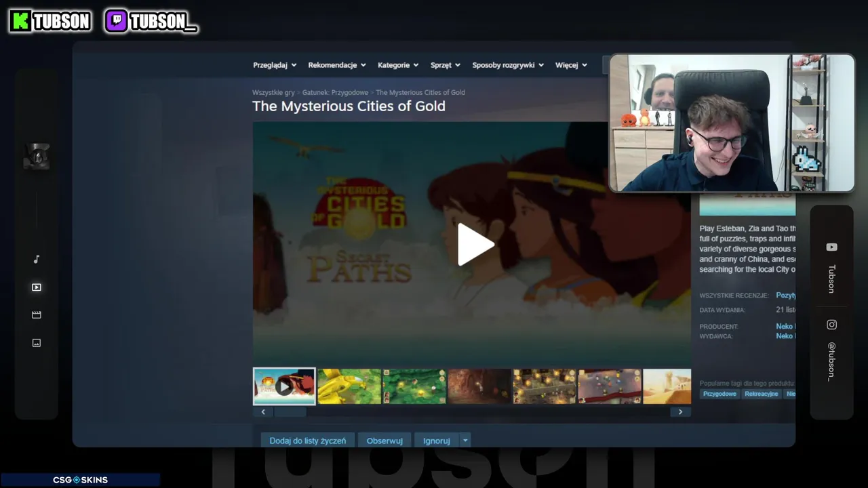The height and width of the screenshot is (488, 868).
Task: Click the WYDAWCA label
Action: tap(716, 336)
